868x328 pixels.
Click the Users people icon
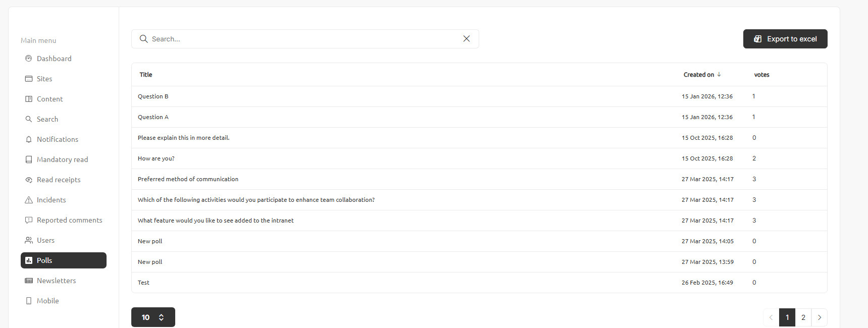pyautogui.click(x=29, y=240)
